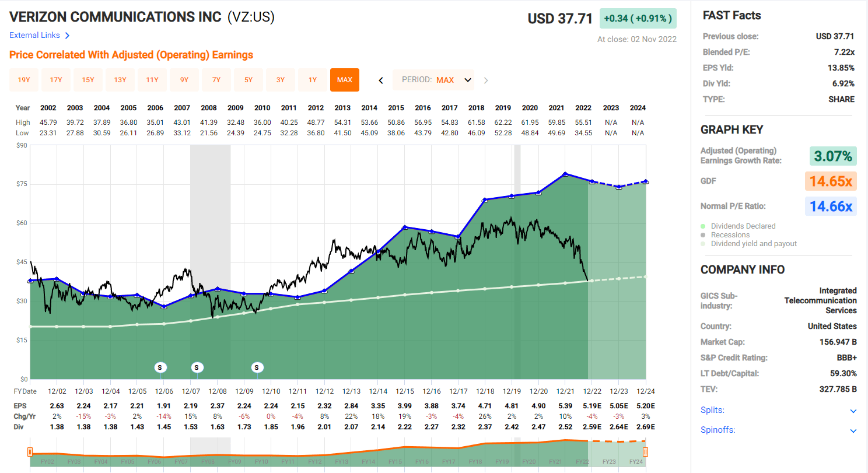Click the External Links chevron arrow icon
The width and height of the screenshot is (868, 473).
[67, 36]
